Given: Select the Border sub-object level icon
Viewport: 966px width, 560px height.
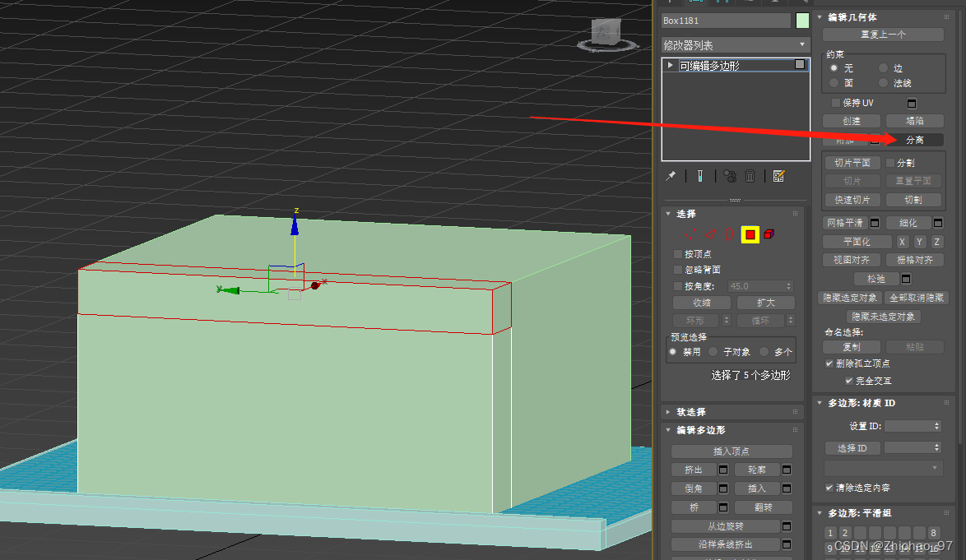Looking at the screenshot, I should (729, 234).
